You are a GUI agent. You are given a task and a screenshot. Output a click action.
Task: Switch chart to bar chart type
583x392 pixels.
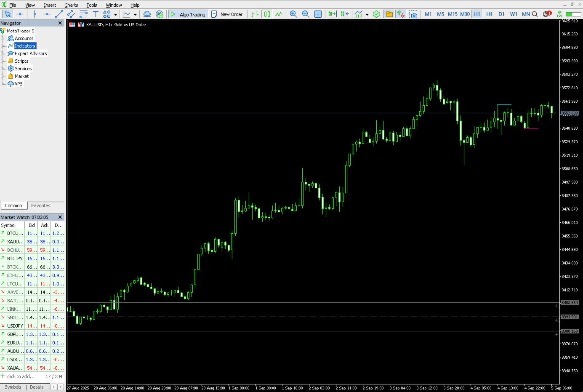255,14
